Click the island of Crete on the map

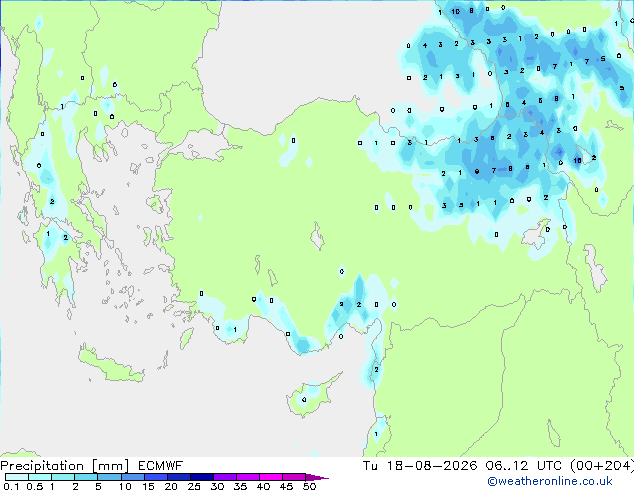point(109,365)
